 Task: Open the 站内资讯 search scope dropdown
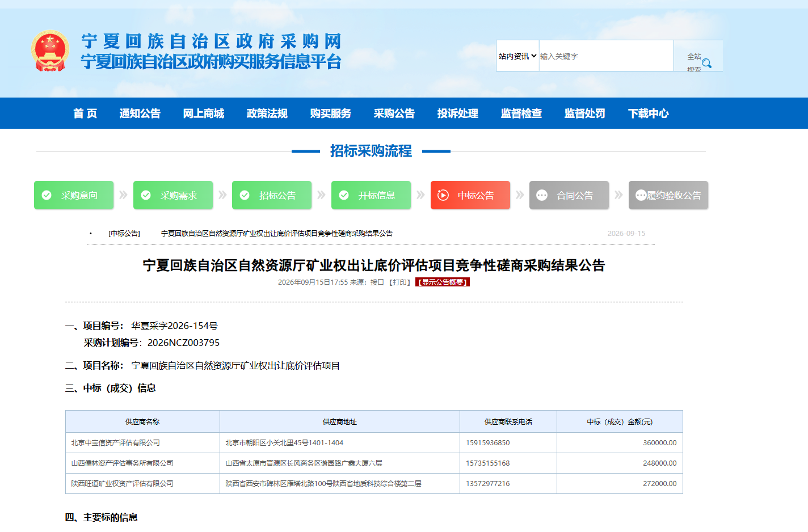coord(517,56)
